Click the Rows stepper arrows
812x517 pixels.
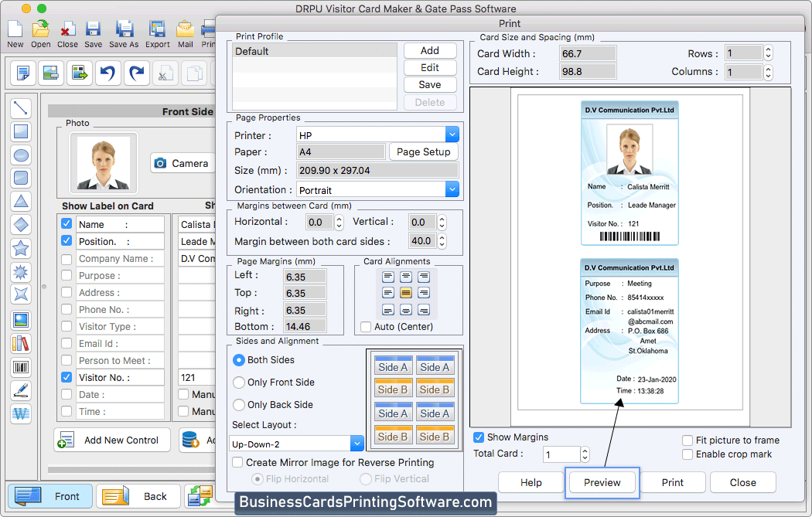coord(769,53)
